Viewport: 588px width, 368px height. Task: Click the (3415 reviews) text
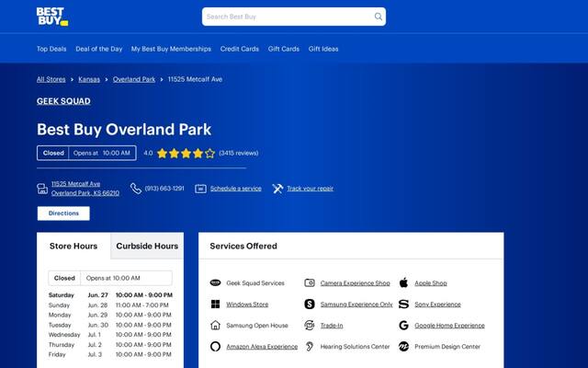239,154
